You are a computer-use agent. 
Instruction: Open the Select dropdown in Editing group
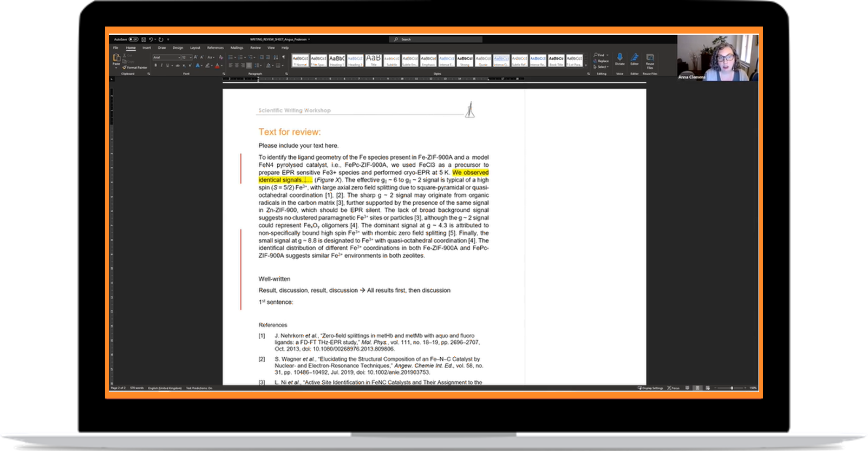(601, 67)
